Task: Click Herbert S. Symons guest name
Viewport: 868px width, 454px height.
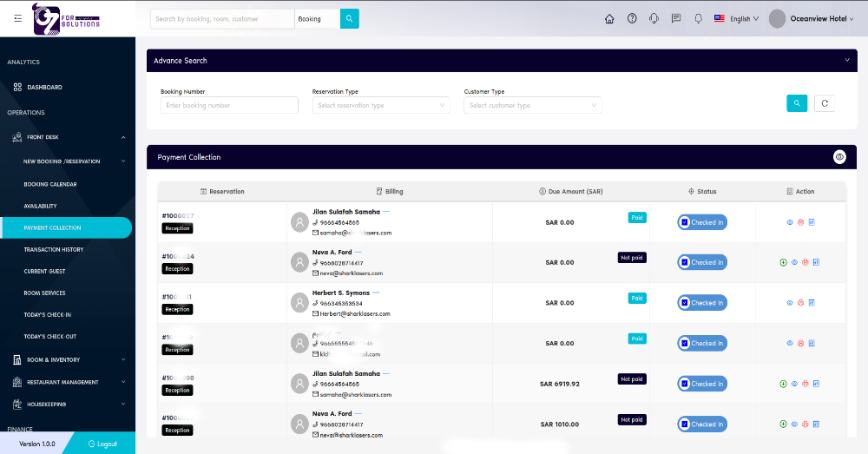Action: [x=341, y=293]
